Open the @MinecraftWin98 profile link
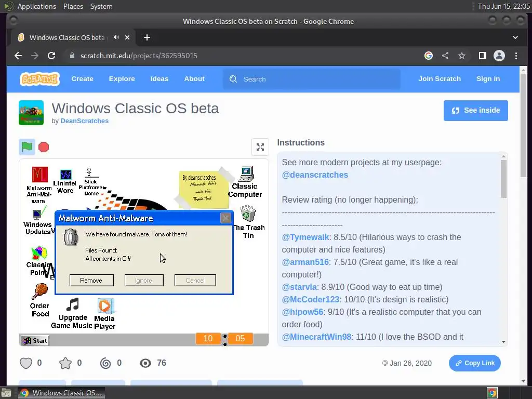This screenshot has width=532, height=399. 316,337
